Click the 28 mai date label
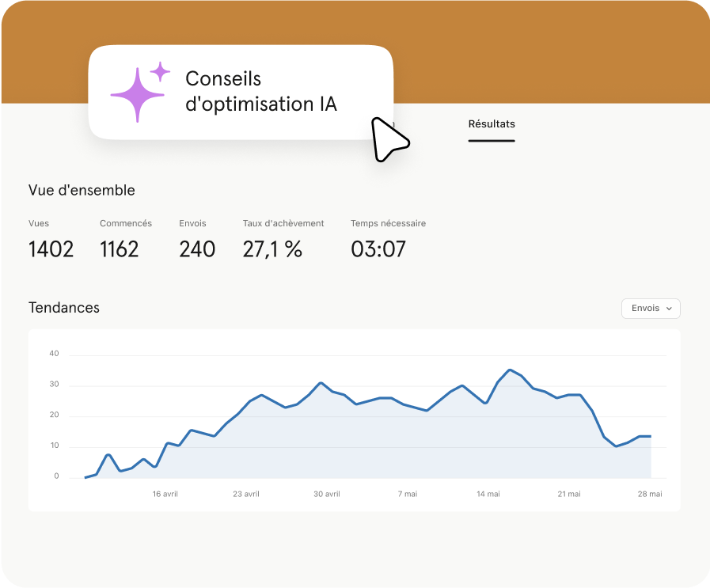710x588 pixels. [x=649, y=494]
